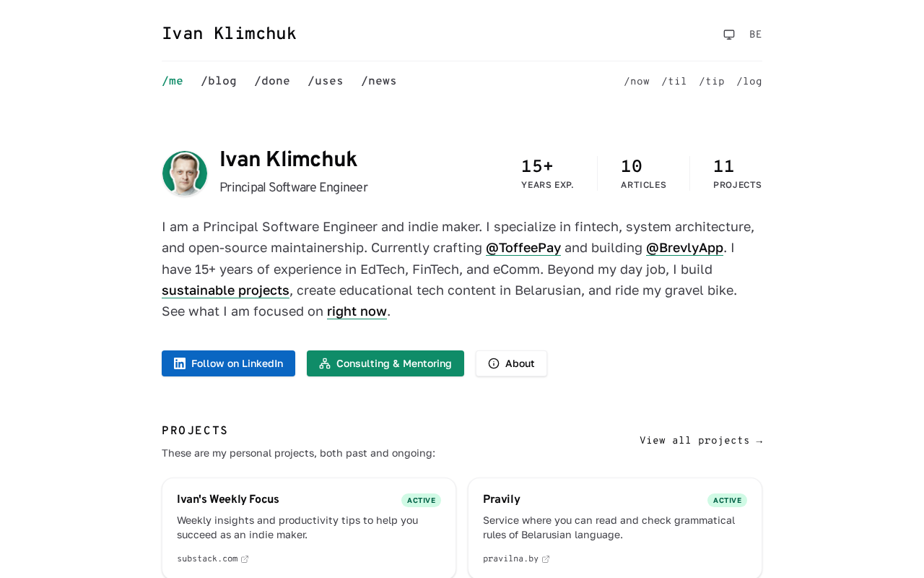Click the About info circle icon
Screen dimensions: 924x578
pyautogui.click(x=494, y=363)
